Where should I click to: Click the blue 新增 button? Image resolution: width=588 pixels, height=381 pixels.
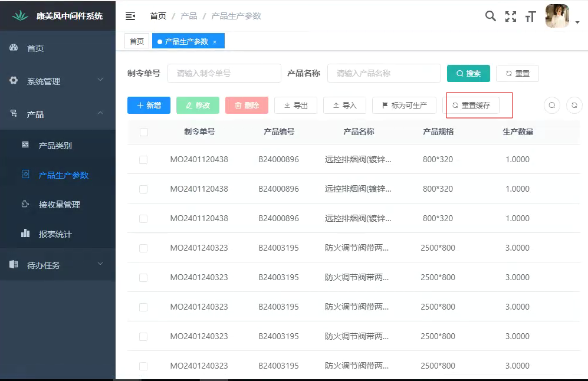[x=149, y=106]
